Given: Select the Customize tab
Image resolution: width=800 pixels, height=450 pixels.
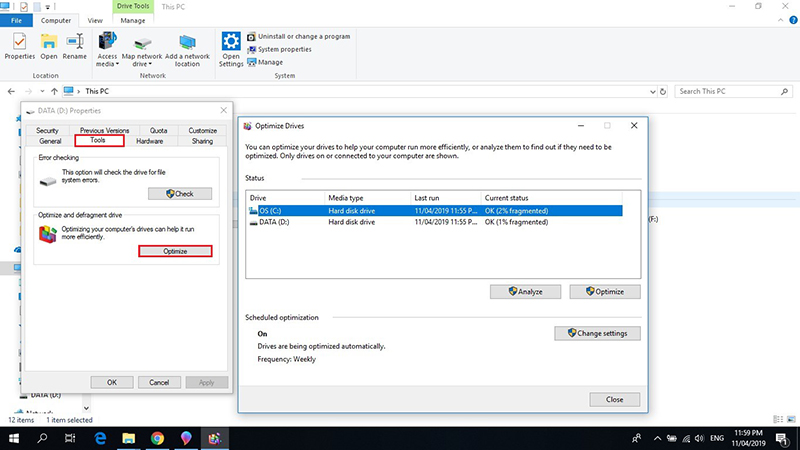Looking at the screenshot, I should click(203, 131).
